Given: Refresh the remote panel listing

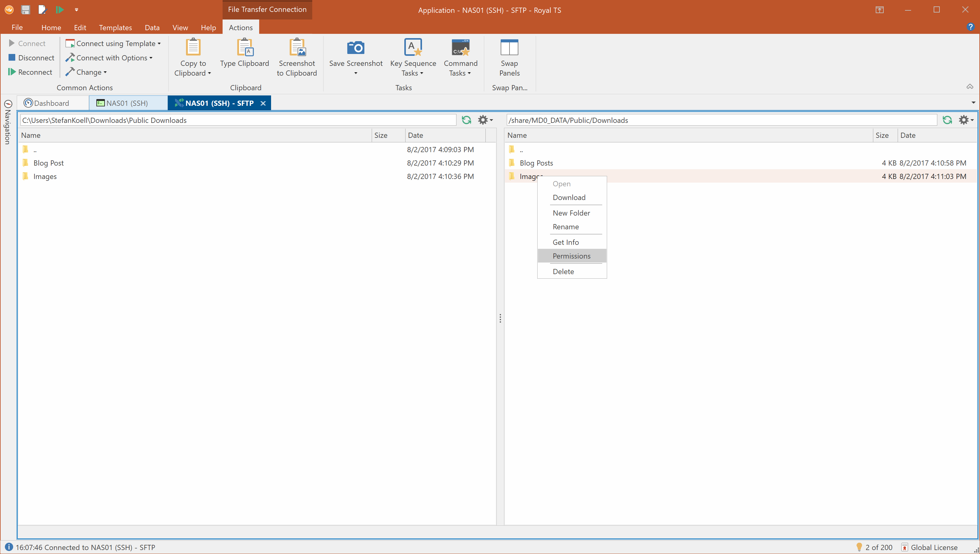Looking at the screenshot, I should pos(947,120).
